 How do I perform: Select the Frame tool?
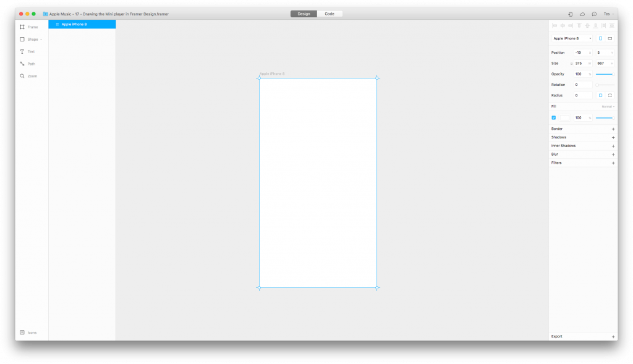coord(29,27)
